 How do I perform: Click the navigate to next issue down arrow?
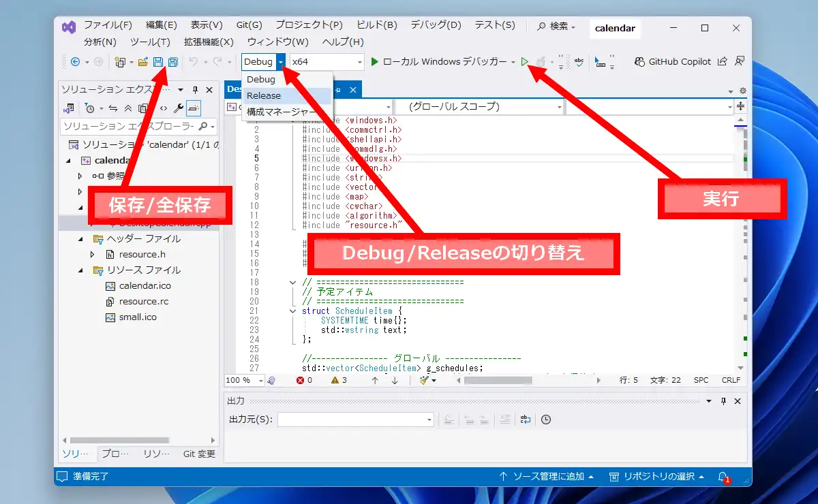point(395,381)
